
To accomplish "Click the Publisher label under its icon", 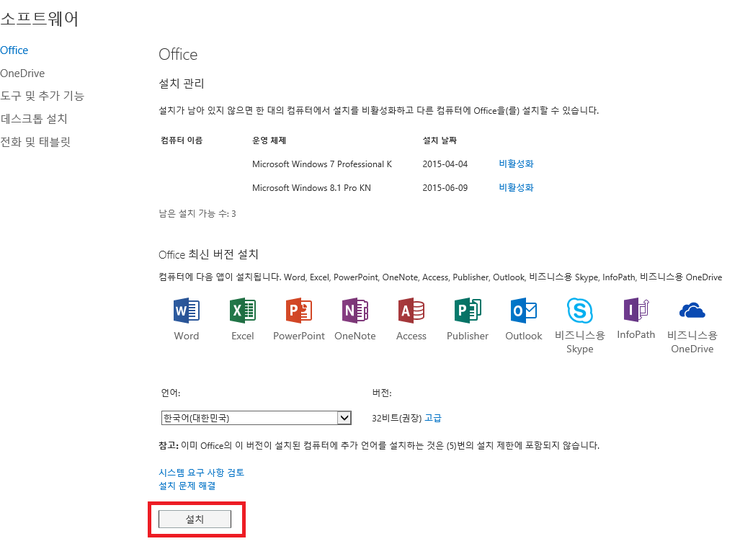I will 467,336.
